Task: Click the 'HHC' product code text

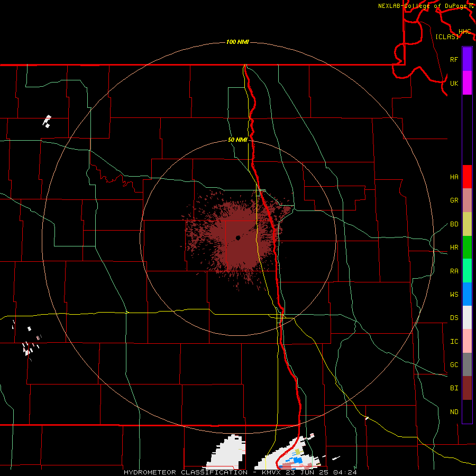Action: pos(464,32)
